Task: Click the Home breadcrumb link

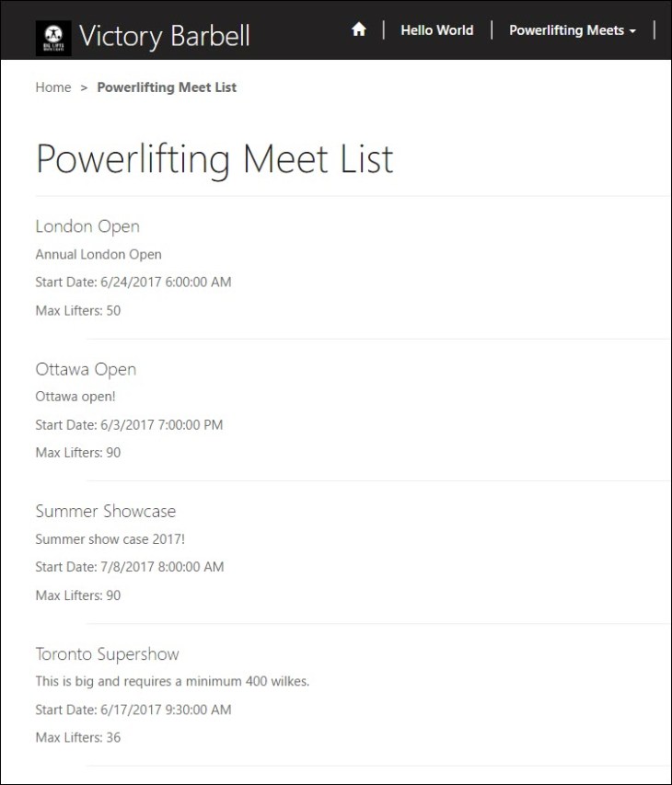Action: click(x=52, y=87)
